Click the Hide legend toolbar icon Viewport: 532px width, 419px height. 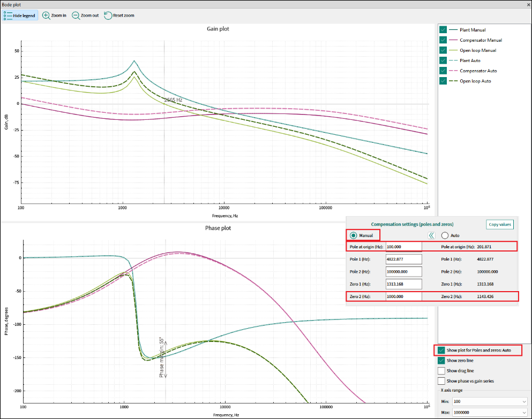pyautogui.click(x=8, y=16)
